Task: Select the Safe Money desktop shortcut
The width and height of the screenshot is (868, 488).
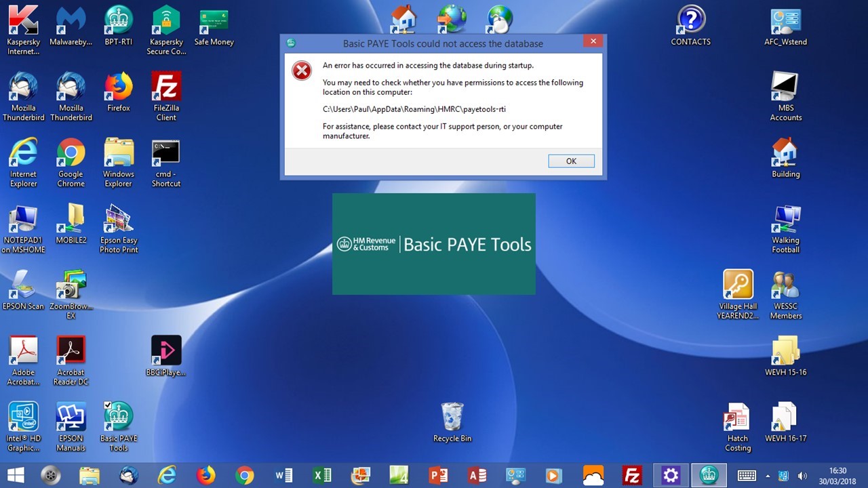Action: pyautogui.click(x=214, y=26)
